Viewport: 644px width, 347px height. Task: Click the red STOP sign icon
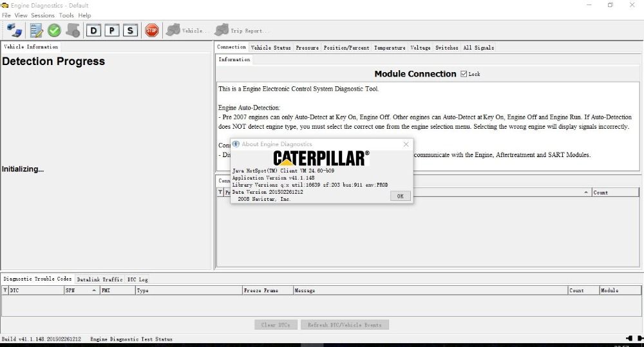coord(152,30)
